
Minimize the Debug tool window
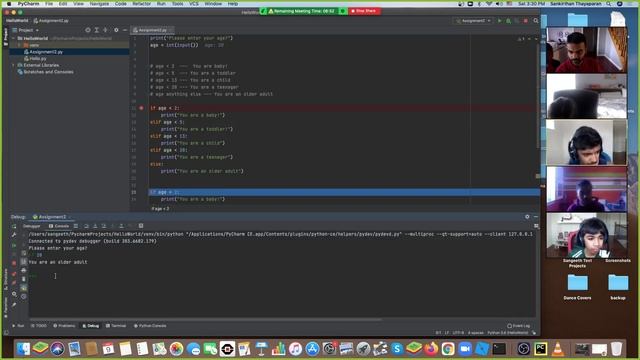click(x=536, y=217)
